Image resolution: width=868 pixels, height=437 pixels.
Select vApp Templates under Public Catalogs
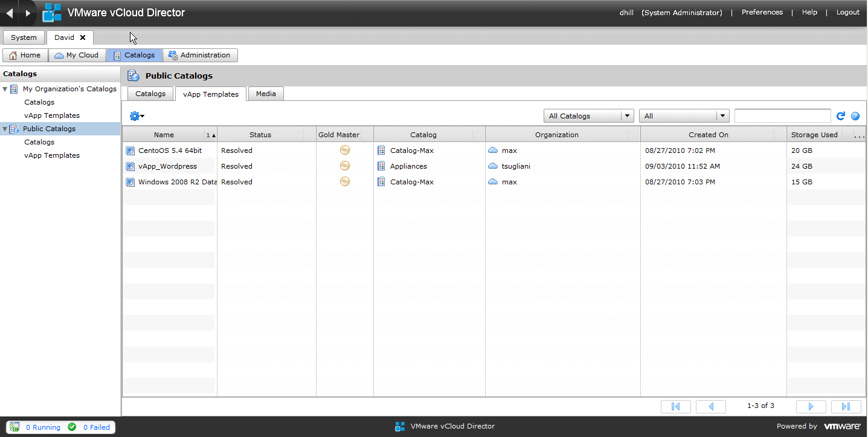tap(52, 155)
